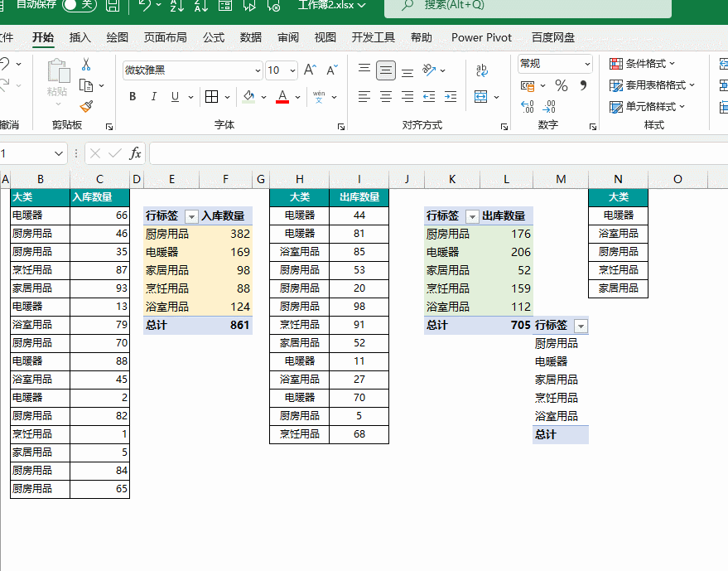This screenshot has width=728, height=571.
Task: Switch to the 插入 ribbon tab
Action: point(80,37)
